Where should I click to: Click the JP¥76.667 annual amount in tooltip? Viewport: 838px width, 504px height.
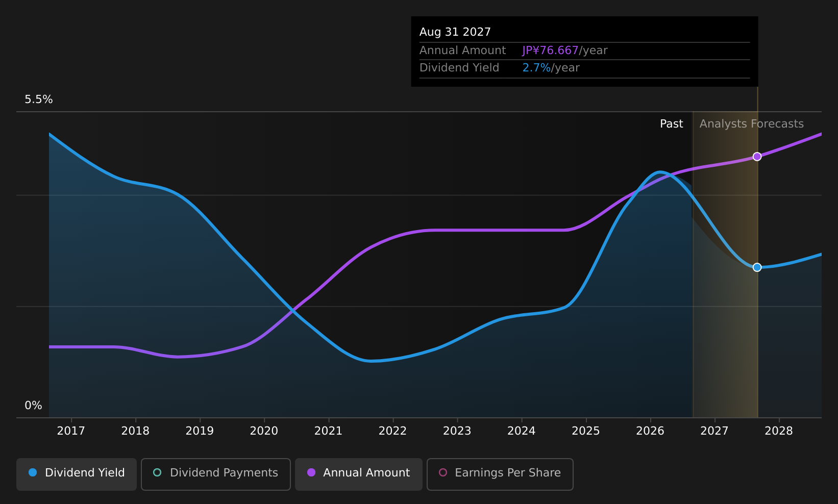(550, 51)
